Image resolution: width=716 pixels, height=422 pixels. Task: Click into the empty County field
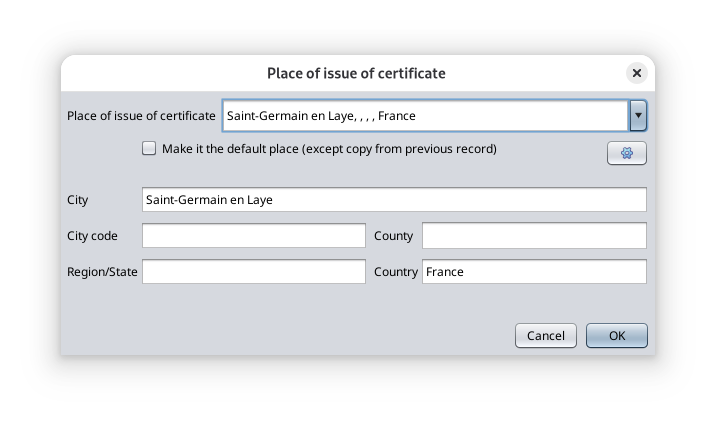(x=534, y=236)
